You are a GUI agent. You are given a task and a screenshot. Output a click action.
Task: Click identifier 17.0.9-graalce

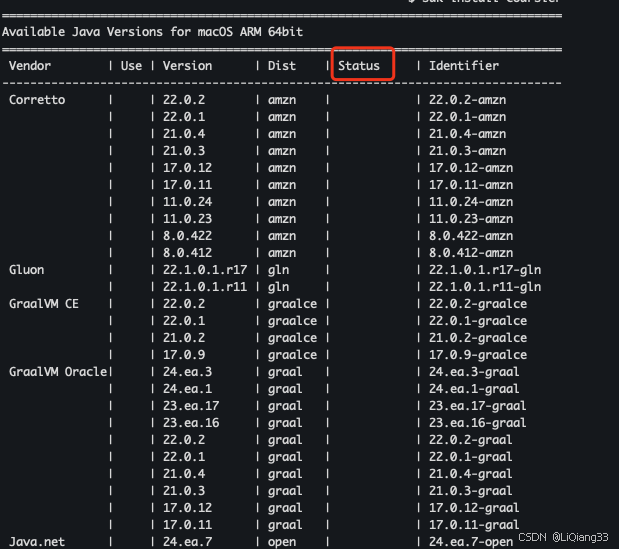478,355
